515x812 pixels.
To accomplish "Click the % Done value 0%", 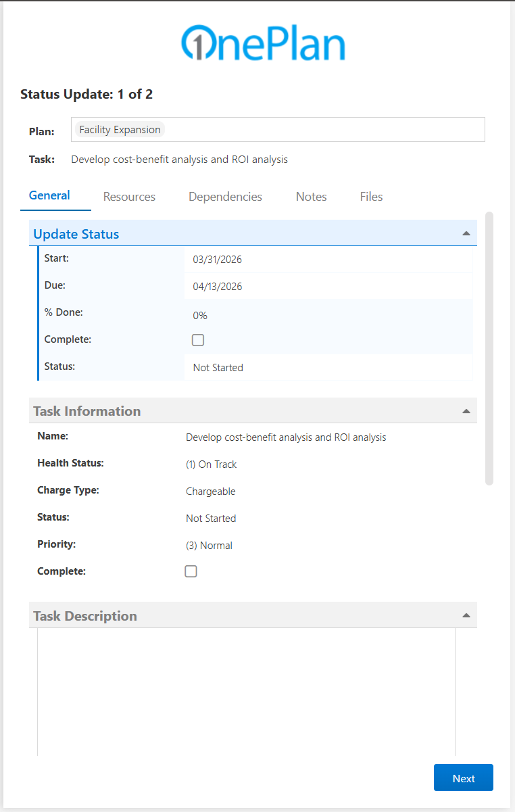I will [200, 316].
